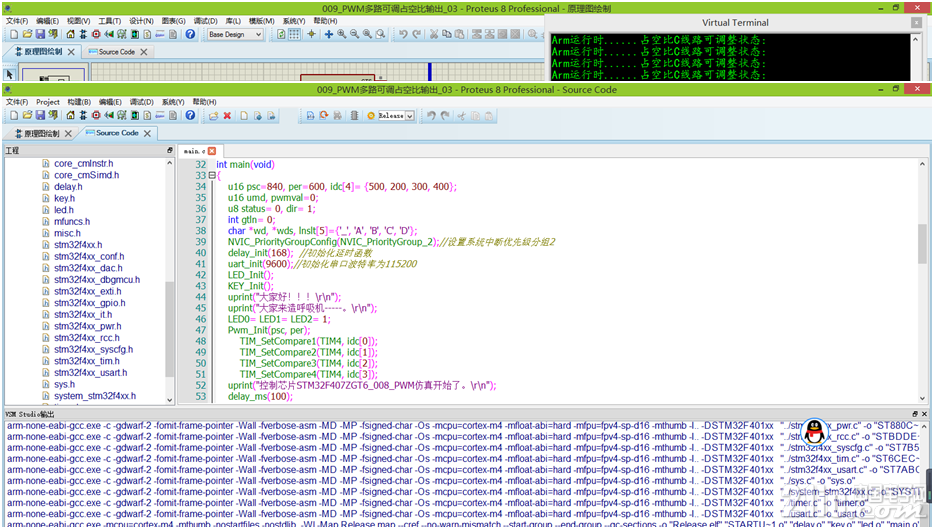Close main.c tab with red X
Viewport: 935px width, 527px height.
(x=212, y=151)
